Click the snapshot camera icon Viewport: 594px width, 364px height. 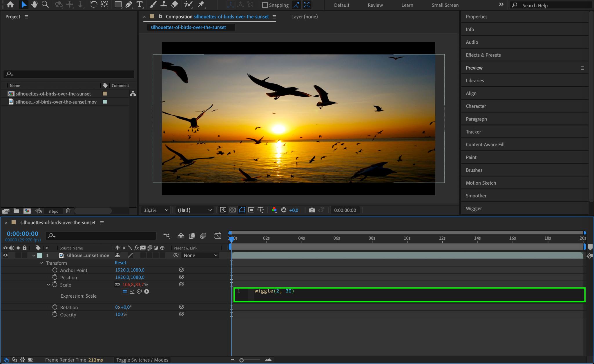(x=312, y=210)
